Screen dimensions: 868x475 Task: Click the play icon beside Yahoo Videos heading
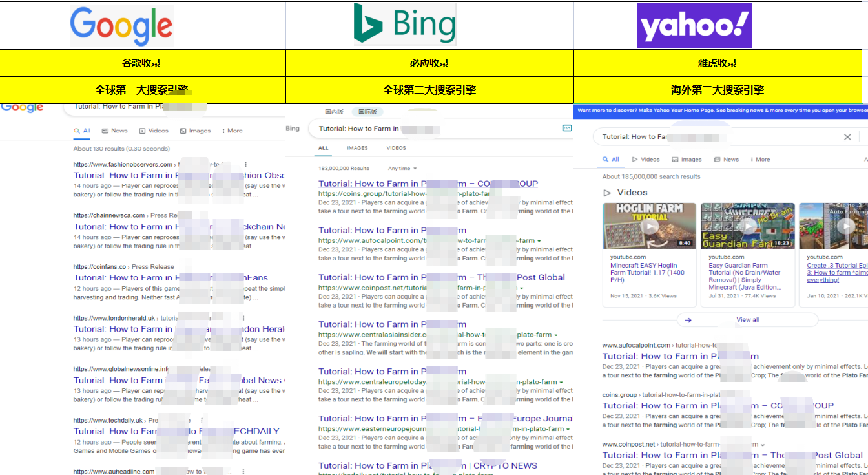click(606, 193)
